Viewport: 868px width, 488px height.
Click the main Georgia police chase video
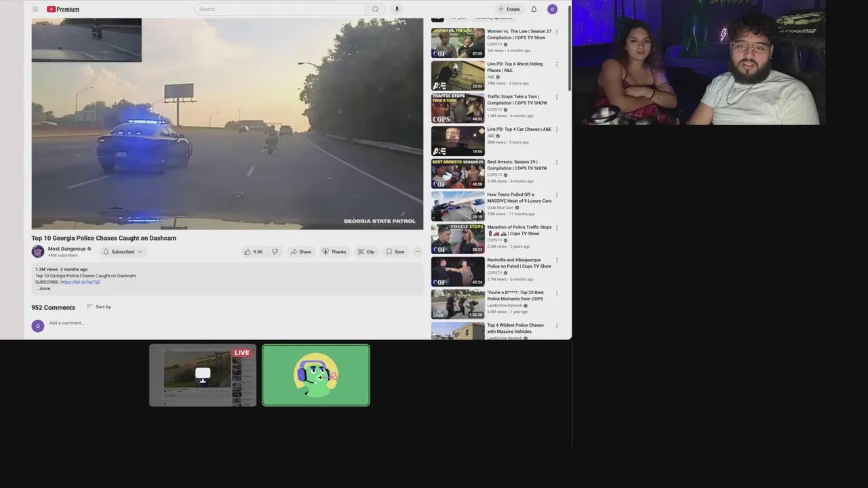tap(227, 123)
